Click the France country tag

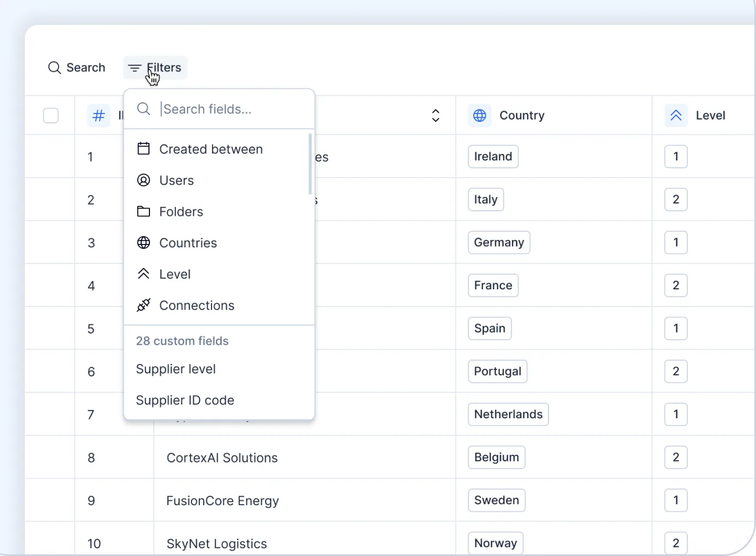pos(493,285)
